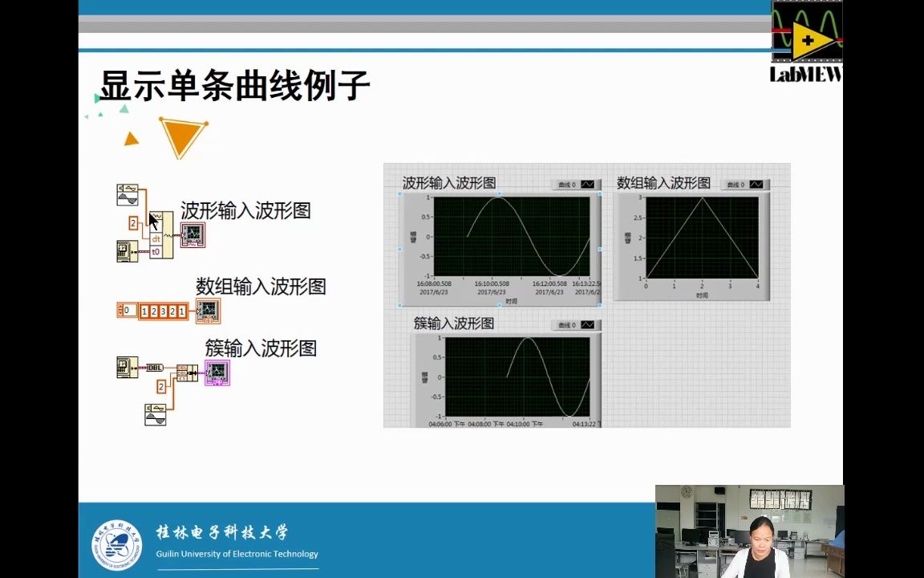Open the t0 input on Build Waveform
The image size is (924, 578).
[x=156, y=250]
